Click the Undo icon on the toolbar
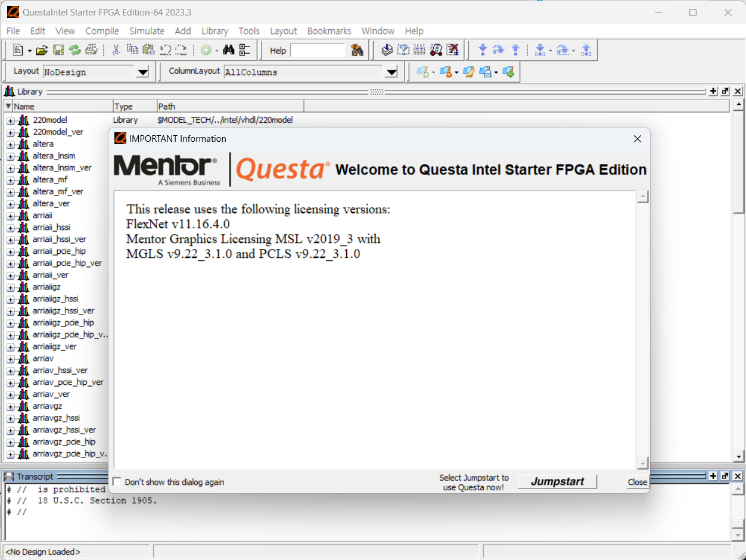The image size is (746, 560). point(165,50)
